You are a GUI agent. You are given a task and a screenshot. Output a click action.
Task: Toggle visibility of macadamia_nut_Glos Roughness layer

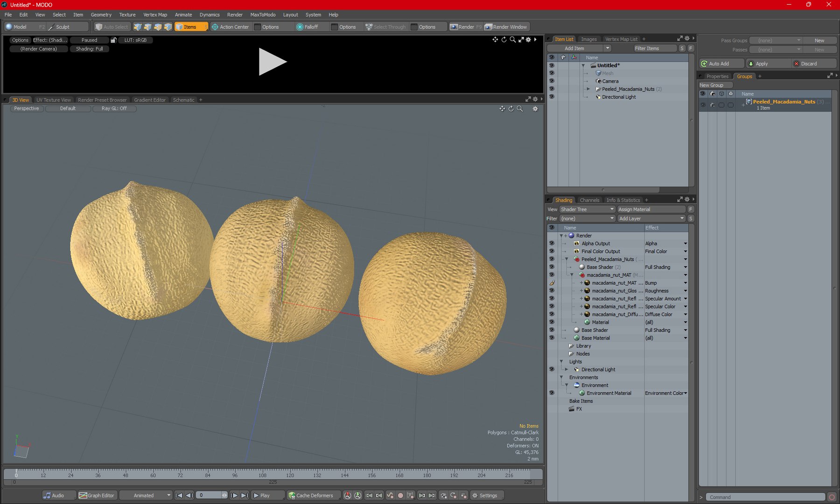[x=552, y=290]
